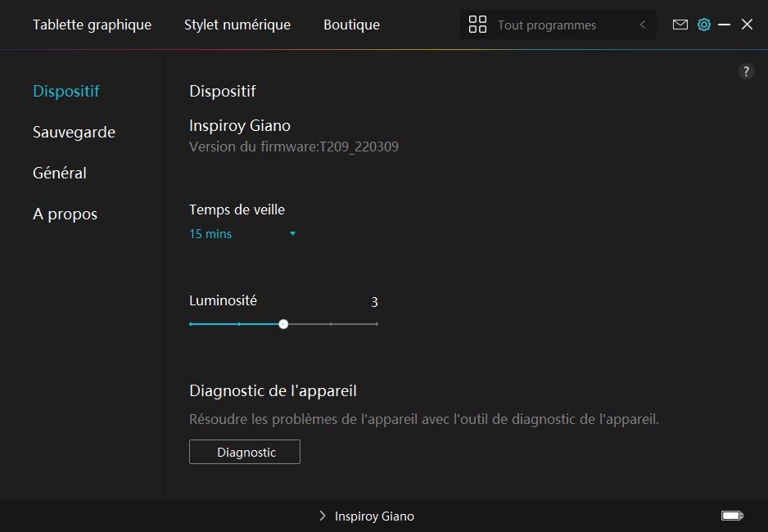Expand the Inspiroy Giano device switcher
The width and height of the screenshot is (768, 532).
click(367, 516)
